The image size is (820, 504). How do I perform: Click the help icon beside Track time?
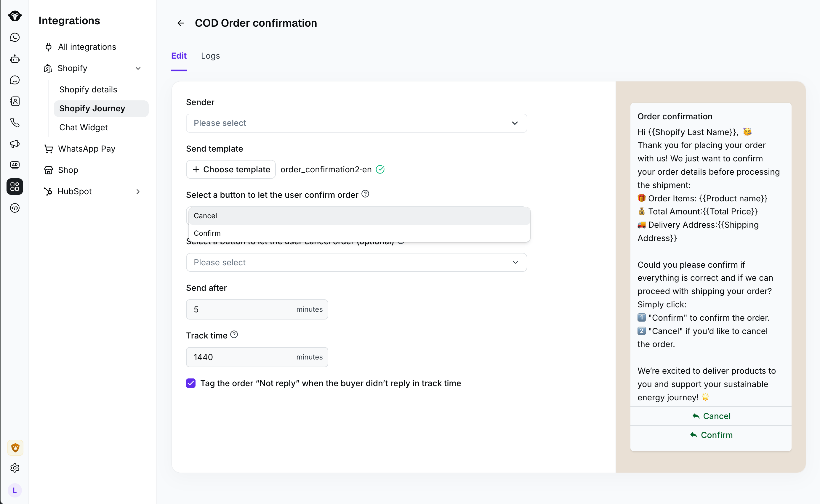(234, 334)
